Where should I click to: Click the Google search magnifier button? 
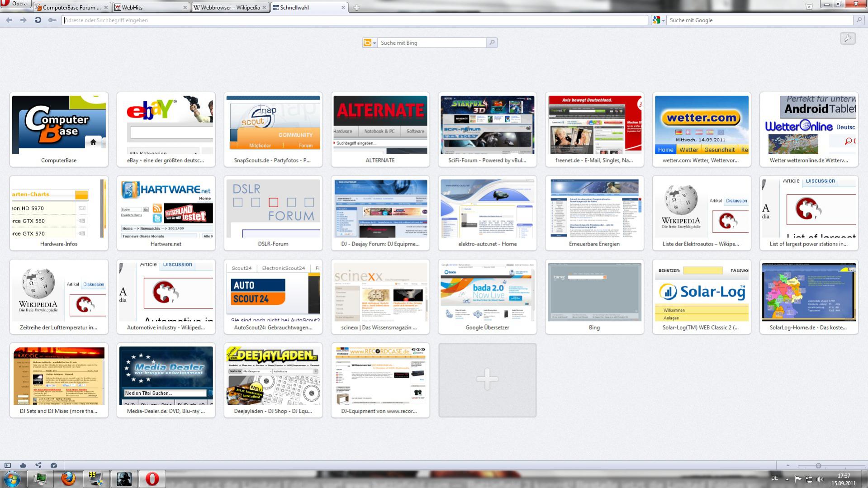tap(859, 20)
